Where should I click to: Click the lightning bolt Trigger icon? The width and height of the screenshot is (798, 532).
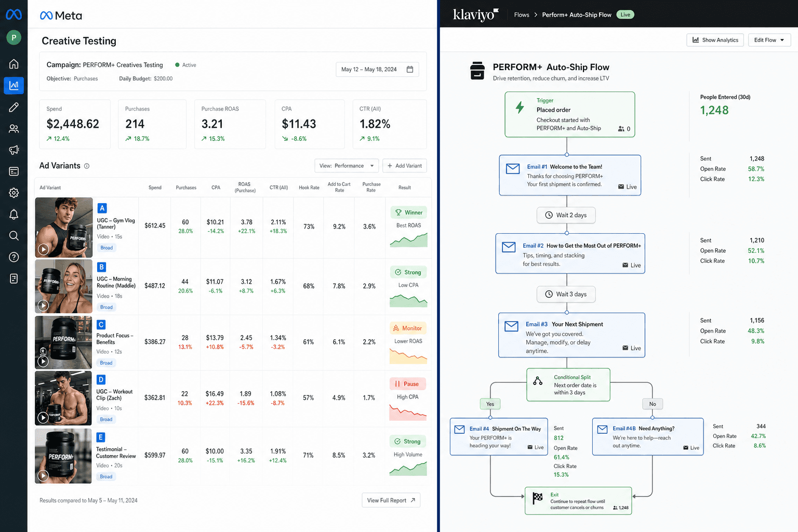click(520, 107)
